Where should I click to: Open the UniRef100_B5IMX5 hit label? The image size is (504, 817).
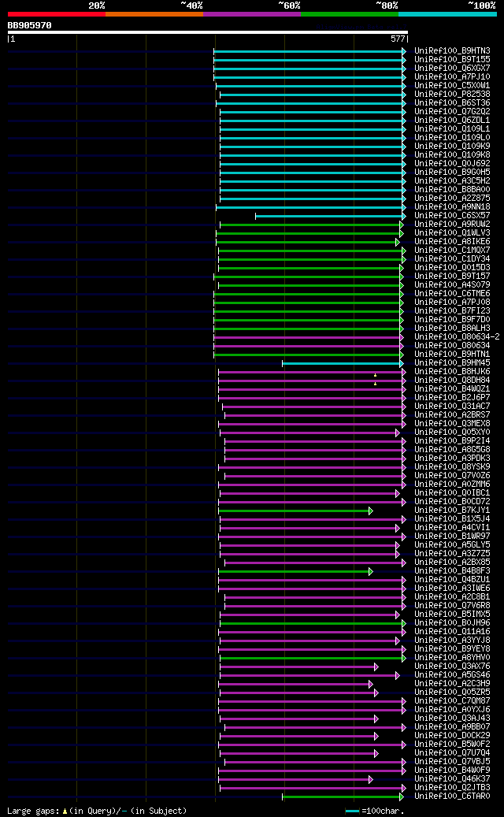[x=452, y=614]
